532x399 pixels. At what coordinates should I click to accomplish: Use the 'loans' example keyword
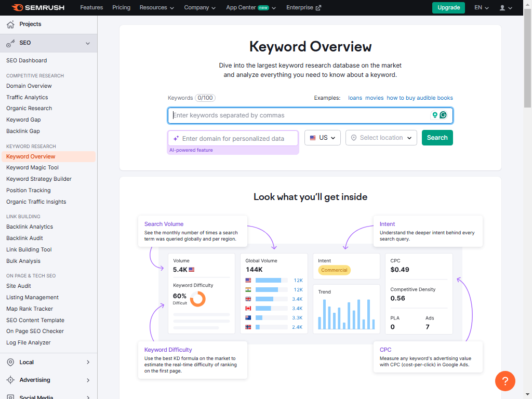coord(355,98)
